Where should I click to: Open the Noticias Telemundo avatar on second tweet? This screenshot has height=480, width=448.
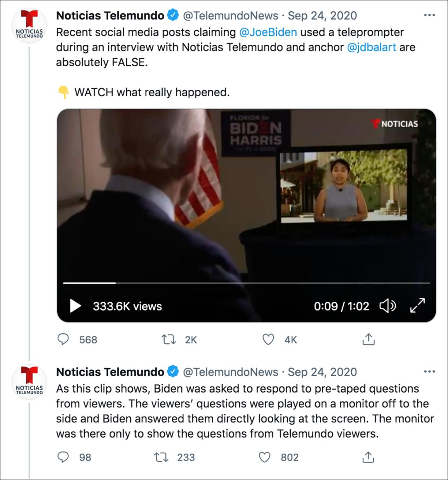pos(29,382)
